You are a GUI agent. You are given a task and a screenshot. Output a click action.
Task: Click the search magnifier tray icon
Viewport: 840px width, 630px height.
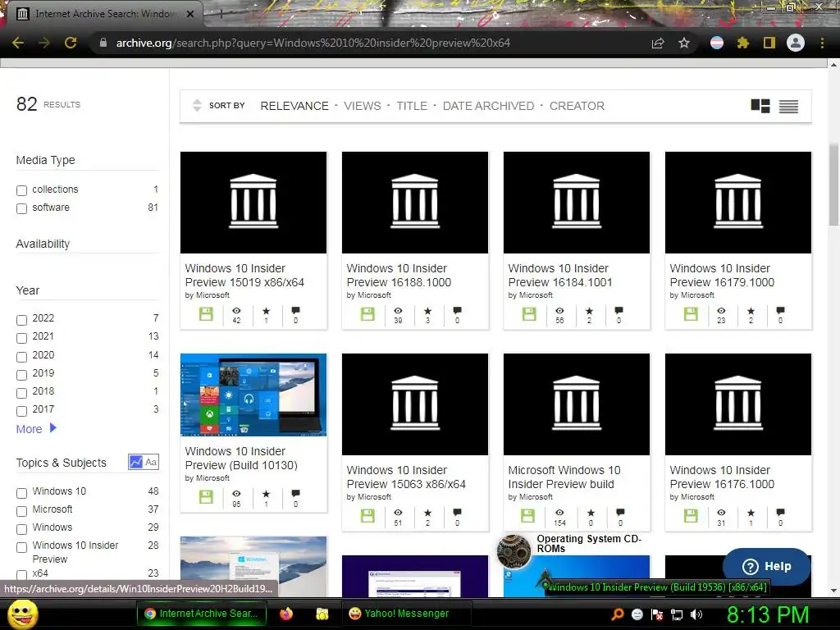pyautogui.click(x=617, y=614)
